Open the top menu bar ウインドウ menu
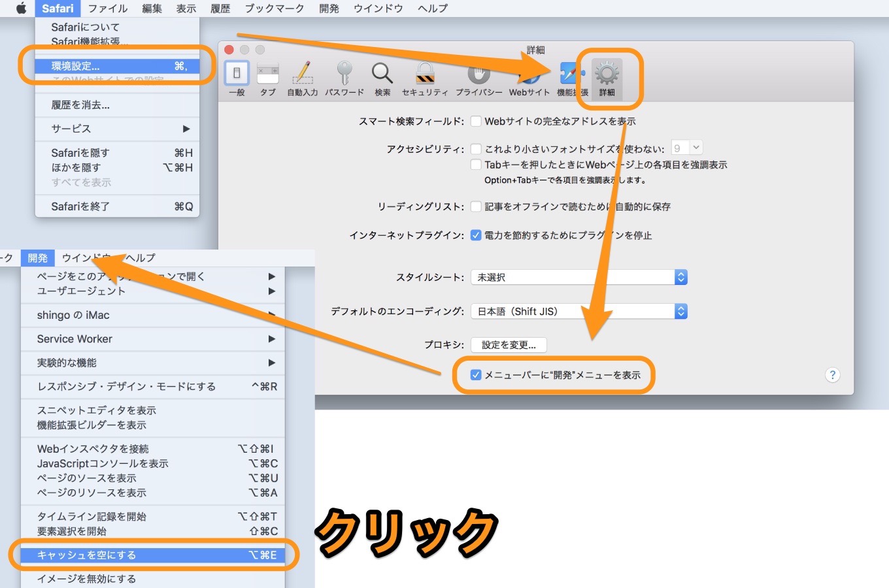Viewport: 889px width, 588px height. (x=378, y=8)
